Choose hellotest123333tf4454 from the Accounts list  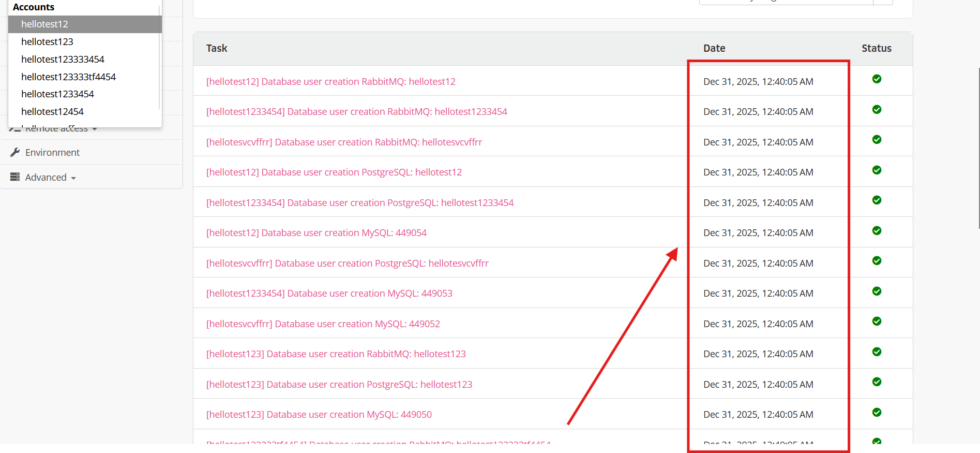68,77
